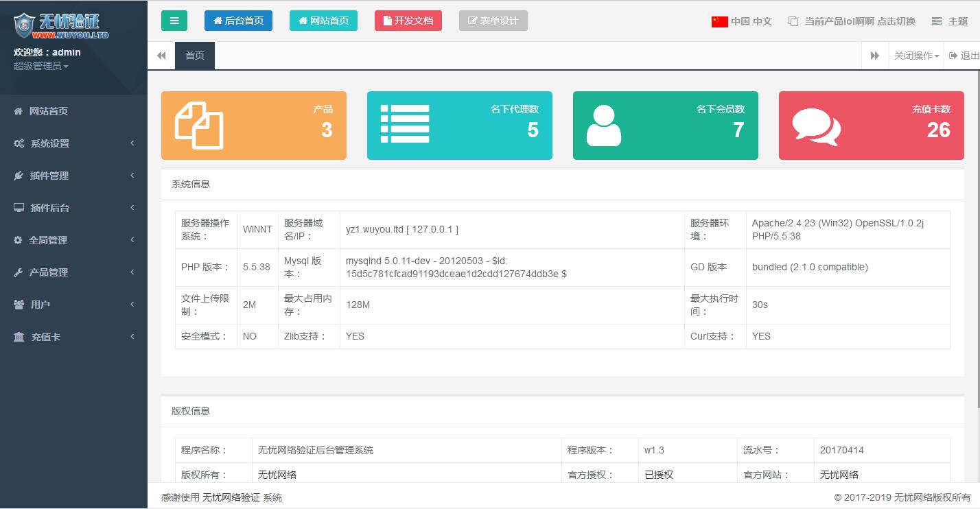Open the 主题 theme switcher
Screen dimensions: 980x509
pos(950,21)
